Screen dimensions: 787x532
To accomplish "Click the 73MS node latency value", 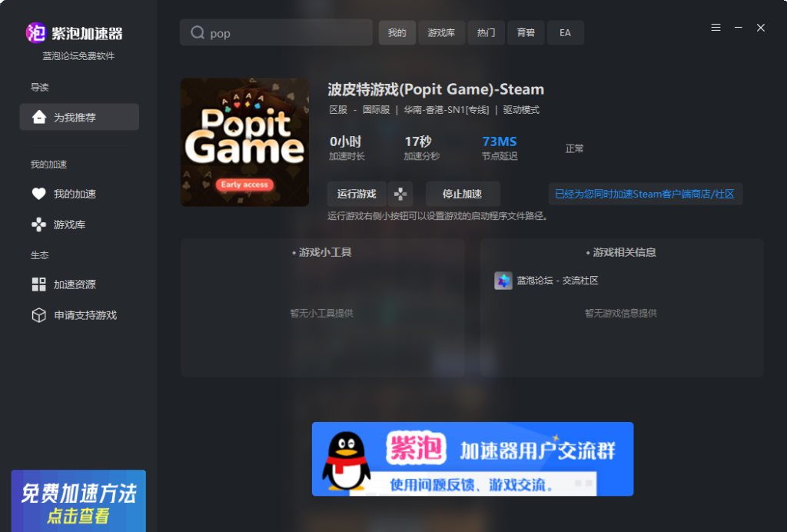I will coord(500,141).
